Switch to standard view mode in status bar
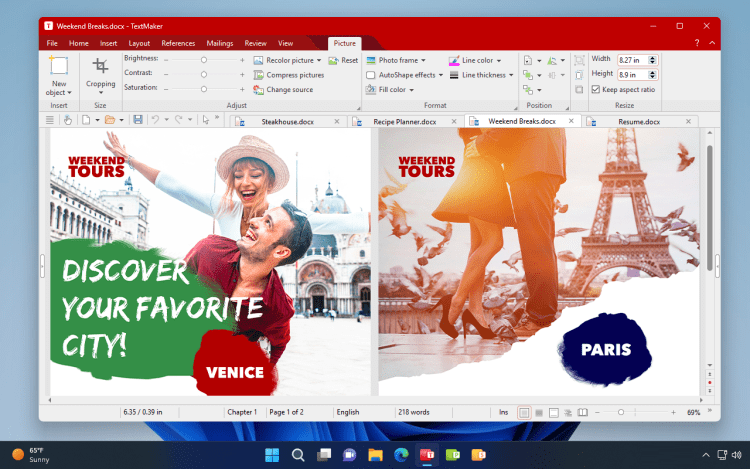The image size is (750, 469). pos(524,412)
